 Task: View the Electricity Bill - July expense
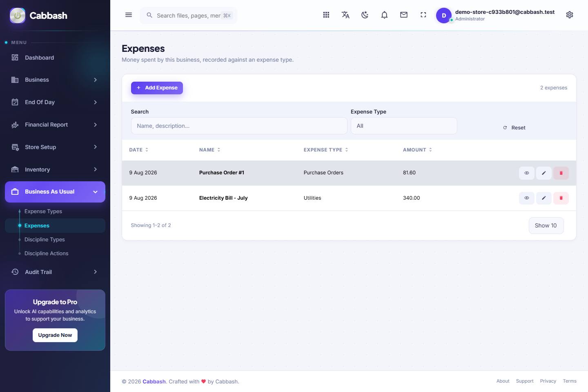[x=527, y=198]
